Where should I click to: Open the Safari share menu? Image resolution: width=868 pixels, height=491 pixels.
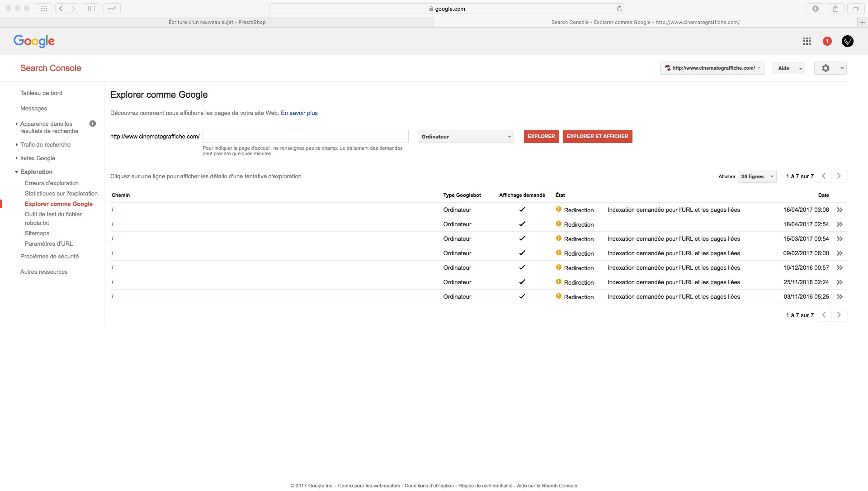click(x=836, y=9)
